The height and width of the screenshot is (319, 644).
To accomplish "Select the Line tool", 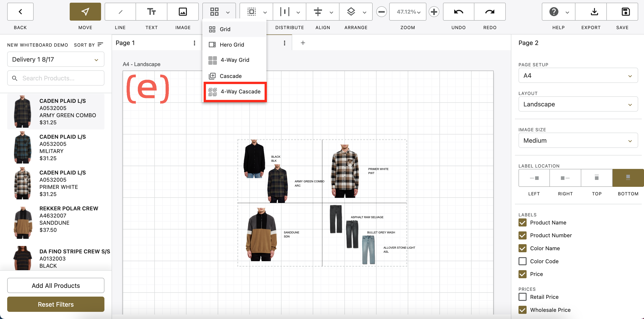I will tap(120, 11).
